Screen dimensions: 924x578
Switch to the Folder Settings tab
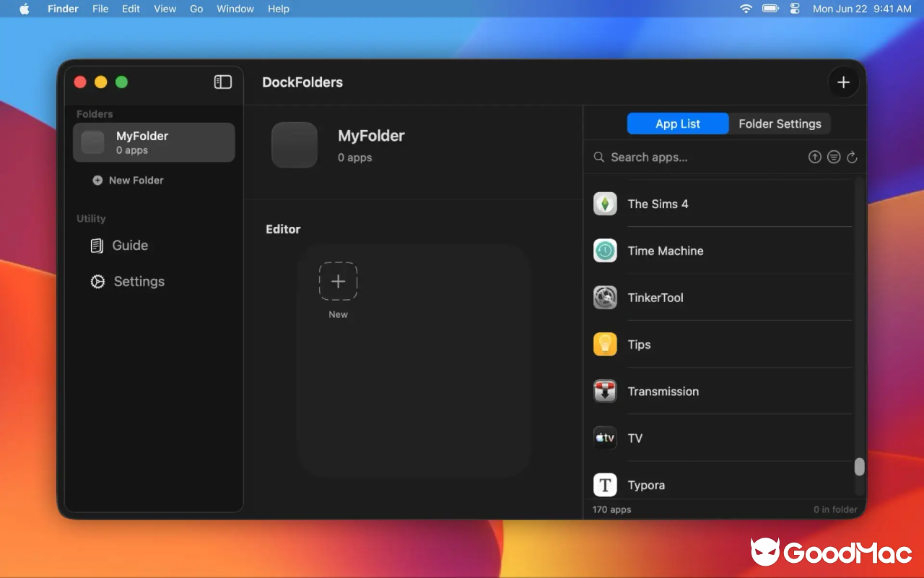(780, 124)
